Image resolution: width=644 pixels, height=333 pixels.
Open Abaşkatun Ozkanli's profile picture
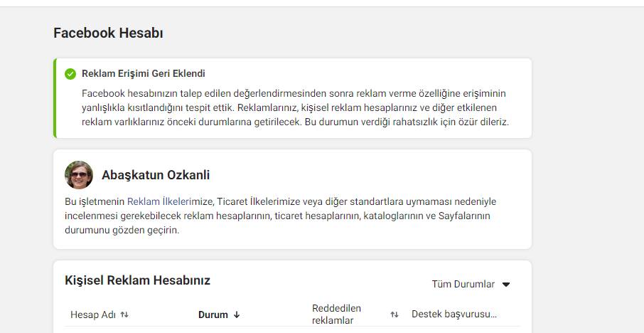(x=79, y=175)
